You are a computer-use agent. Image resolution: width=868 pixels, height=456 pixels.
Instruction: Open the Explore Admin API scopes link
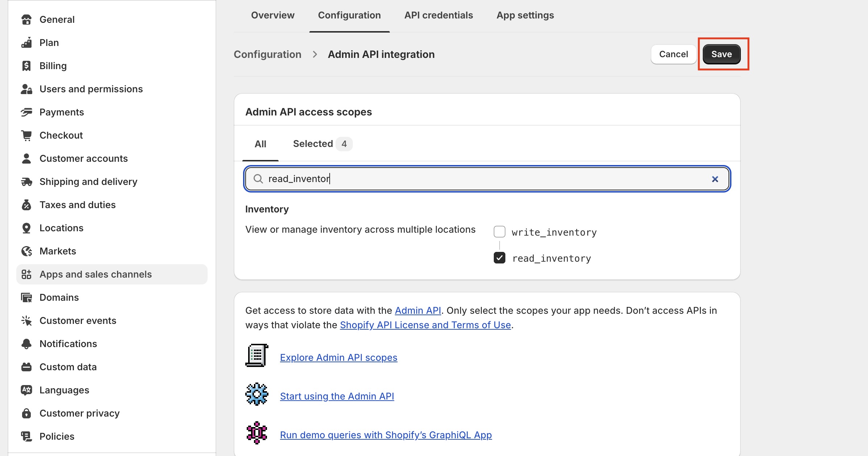pyautogui.click(x=338, y=358)
